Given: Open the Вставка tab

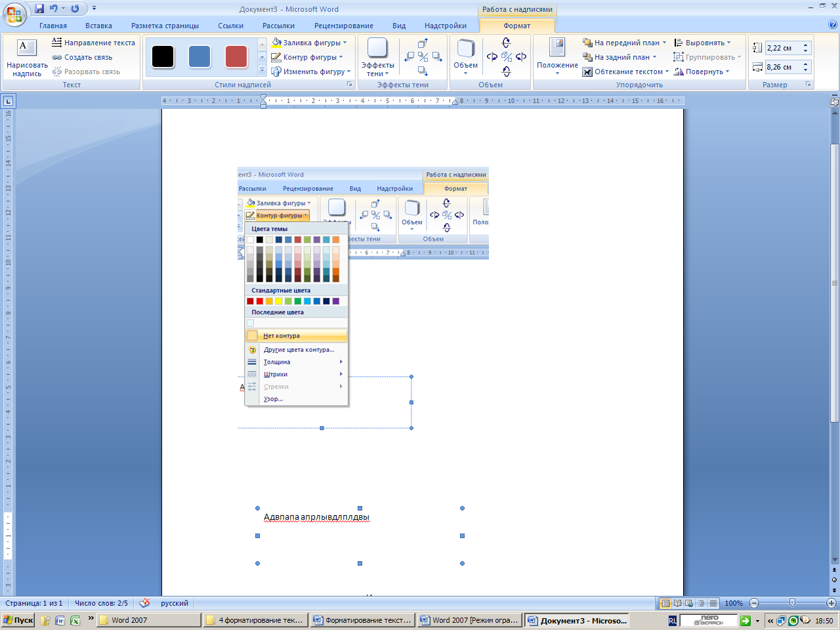Looking at the screenshot, I should [x=98, y=26].
